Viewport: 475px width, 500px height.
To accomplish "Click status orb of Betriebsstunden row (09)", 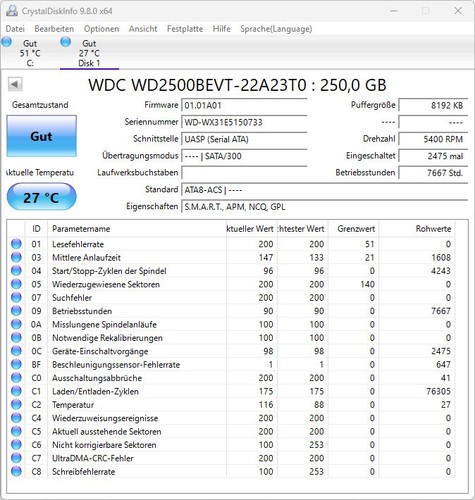I will click(x=16, y=311).
